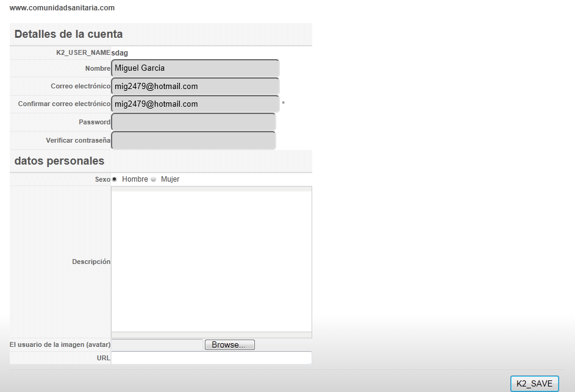
Task: Click the Descripción label
Action: (x=91, y=262)
